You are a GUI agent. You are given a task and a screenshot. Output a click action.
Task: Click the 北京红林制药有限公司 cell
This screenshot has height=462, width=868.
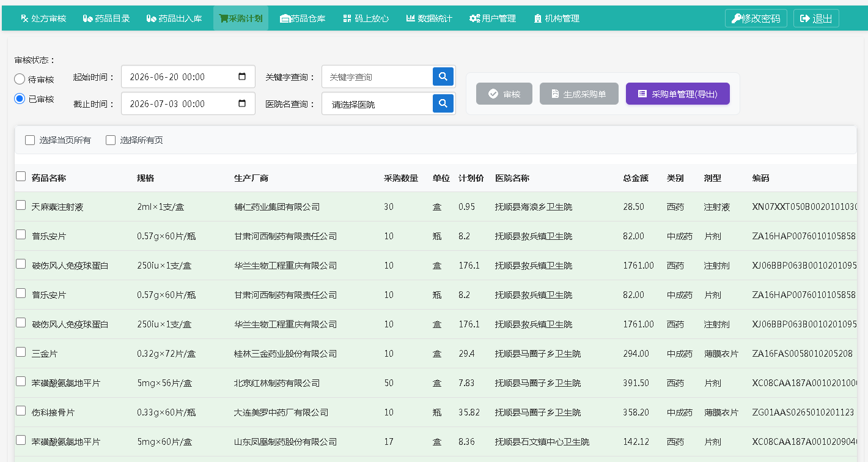click(x=277, y=383)
